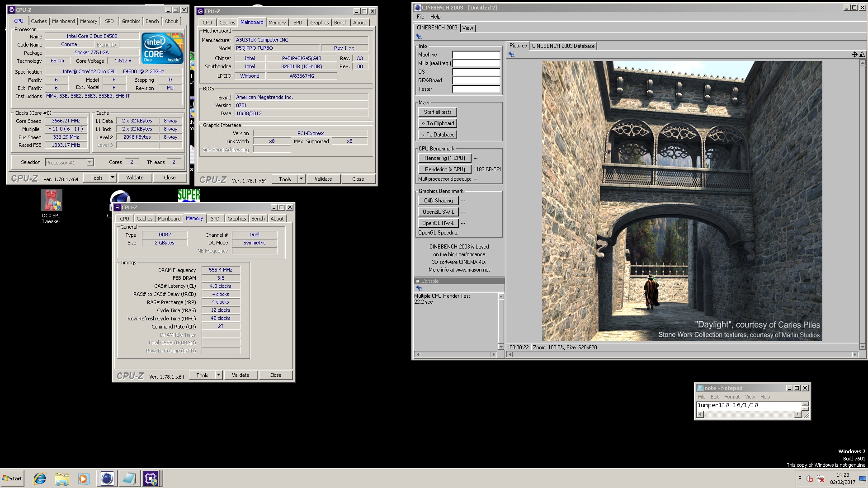Open About tab in CPU-Z Mainboard window

[360, 23]
